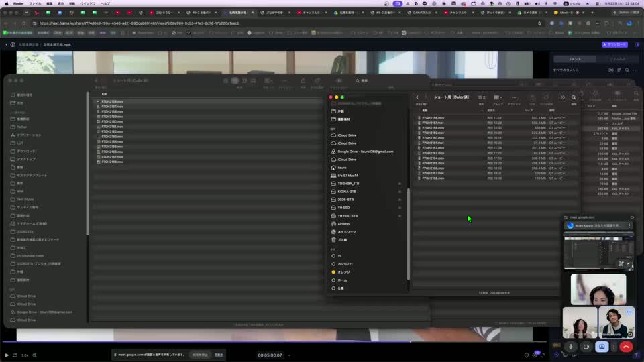Open the ヘルプ menu in the menu bar
This screenshot has width=644, height=362.
pyautogui.click(x=105, y=3)
